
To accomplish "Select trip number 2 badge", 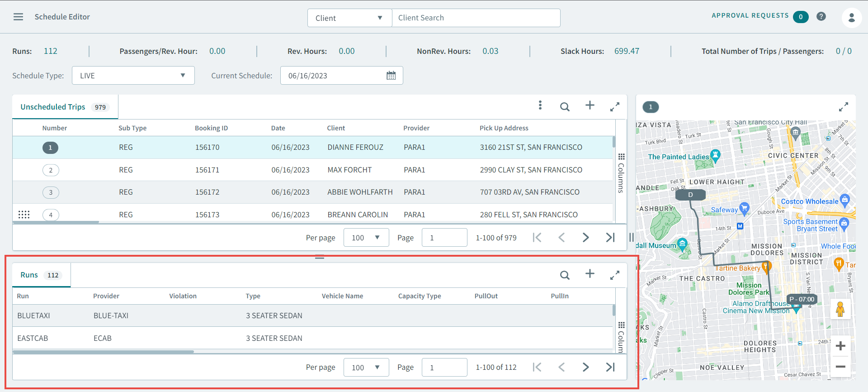I will tap(51, 170).
